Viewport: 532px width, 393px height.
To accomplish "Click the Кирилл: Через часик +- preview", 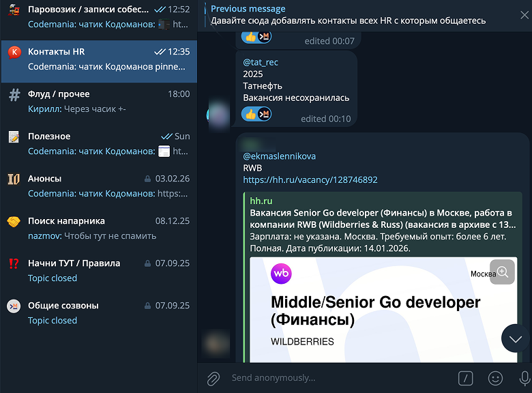I will 77,109.
